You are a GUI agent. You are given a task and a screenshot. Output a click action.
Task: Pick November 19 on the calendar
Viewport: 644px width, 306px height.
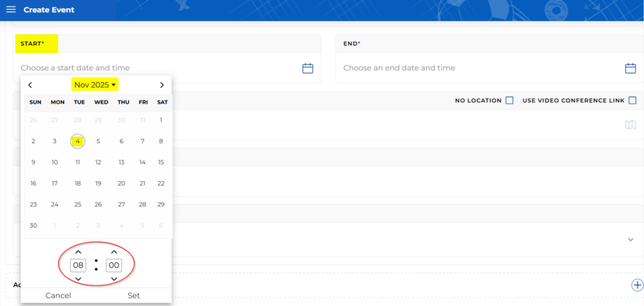pos(98,183)
